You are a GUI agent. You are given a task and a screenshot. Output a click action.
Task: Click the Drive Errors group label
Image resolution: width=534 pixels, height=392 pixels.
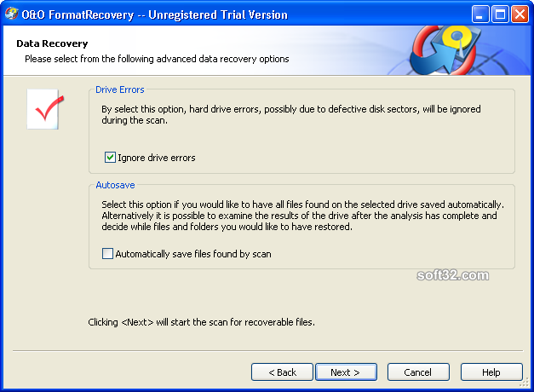click(120, 89)
